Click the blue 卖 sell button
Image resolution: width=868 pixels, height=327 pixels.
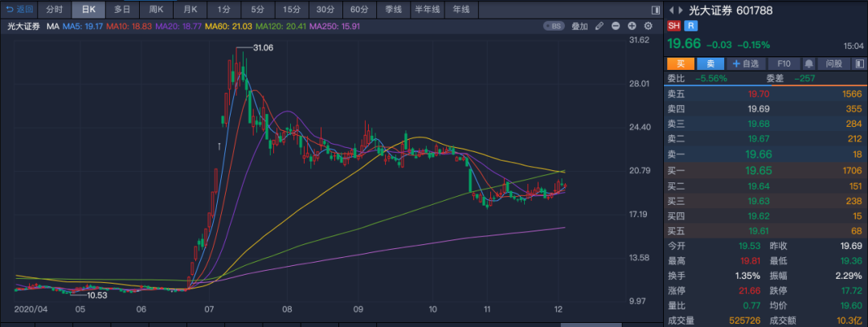710,63
